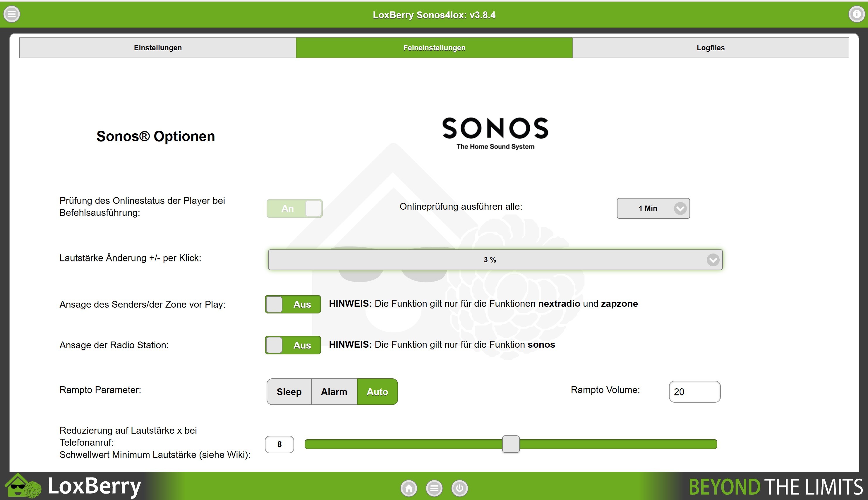Viewport: 868px width, 500px height.
Task: Select Alarm as Rampto parameter
Action: (x=334, y=392)
